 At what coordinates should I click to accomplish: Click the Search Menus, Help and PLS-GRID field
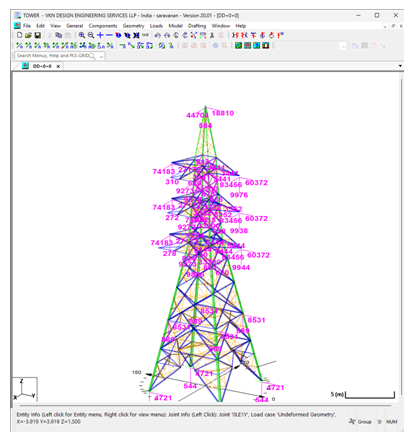point(56,56)
